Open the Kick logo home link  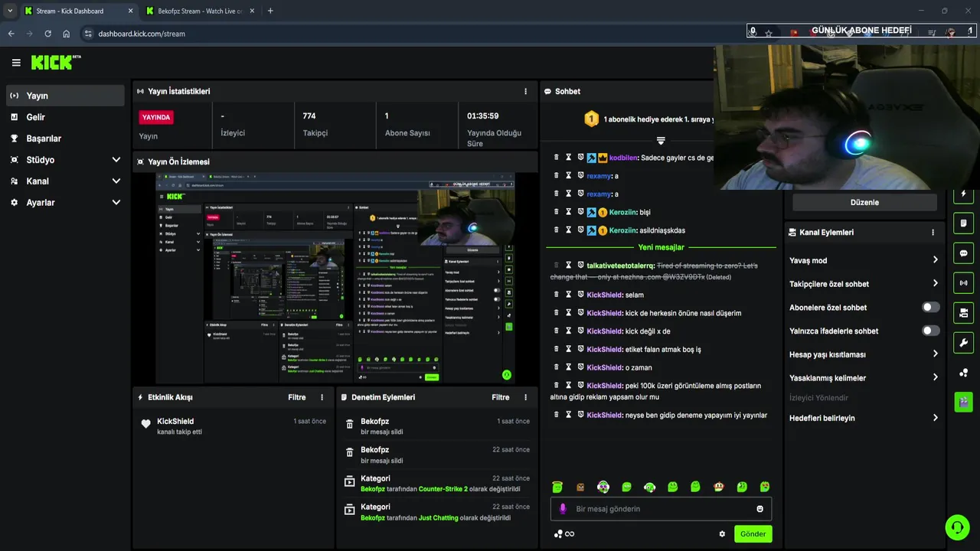55,63
